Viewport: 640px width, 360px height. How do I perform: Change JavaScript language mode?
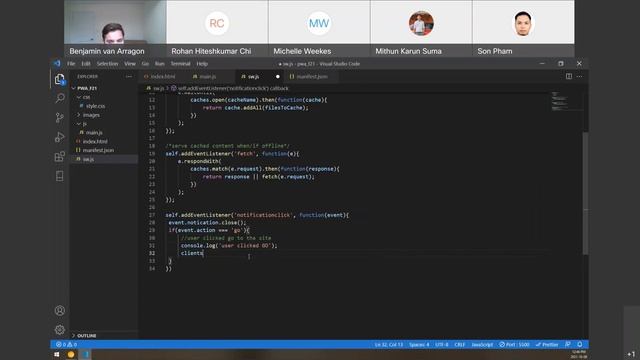tap(482, 344)
